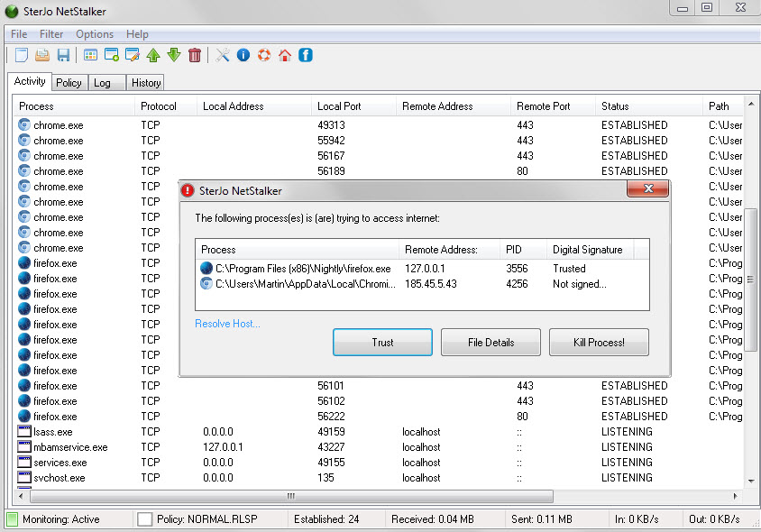The width and height of the screenshot is (761, 532).
Task: Sort by the Protocol column header
Action: pyautogui.click(x=166, y=106)
